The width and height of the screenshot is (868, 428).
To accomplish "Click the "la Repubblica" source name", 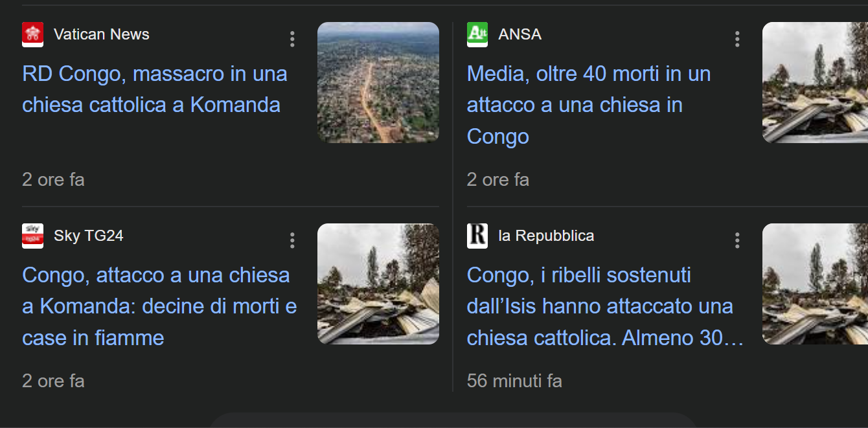I will 545,236.
